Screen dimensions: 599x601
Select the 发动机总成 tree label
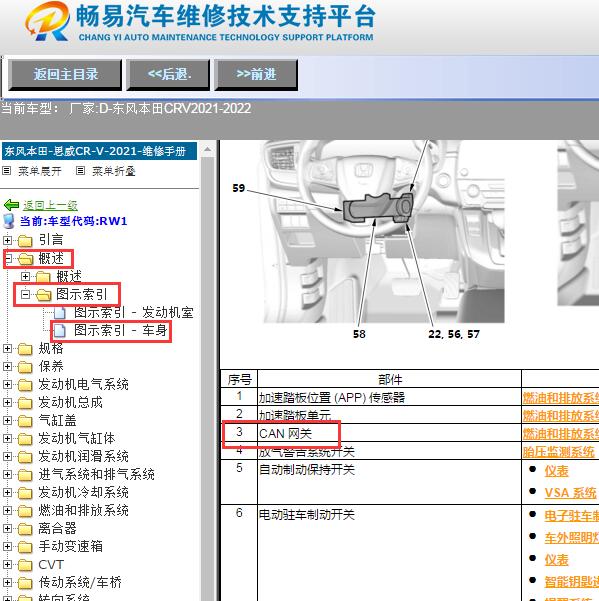(x=70, y=402)
